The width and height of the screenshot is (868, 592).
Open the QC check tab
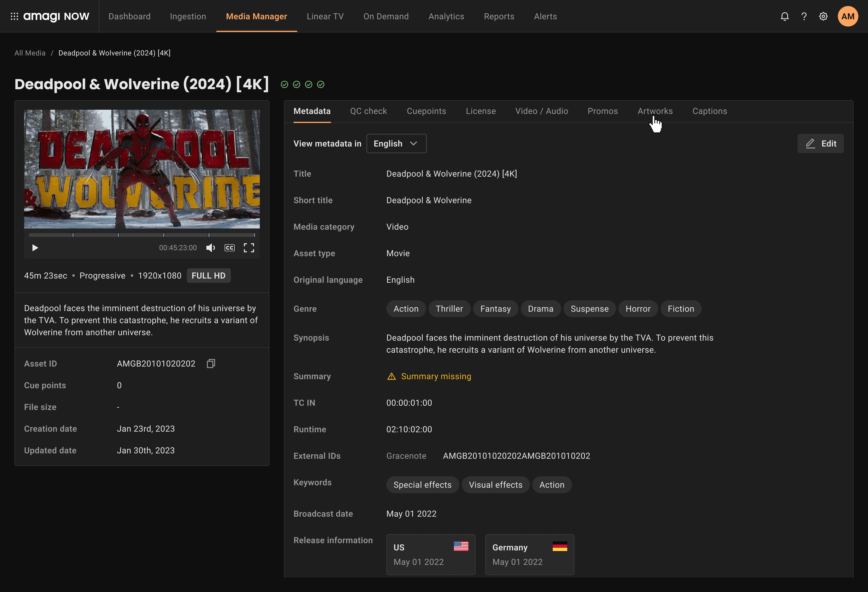coord(368,111)
